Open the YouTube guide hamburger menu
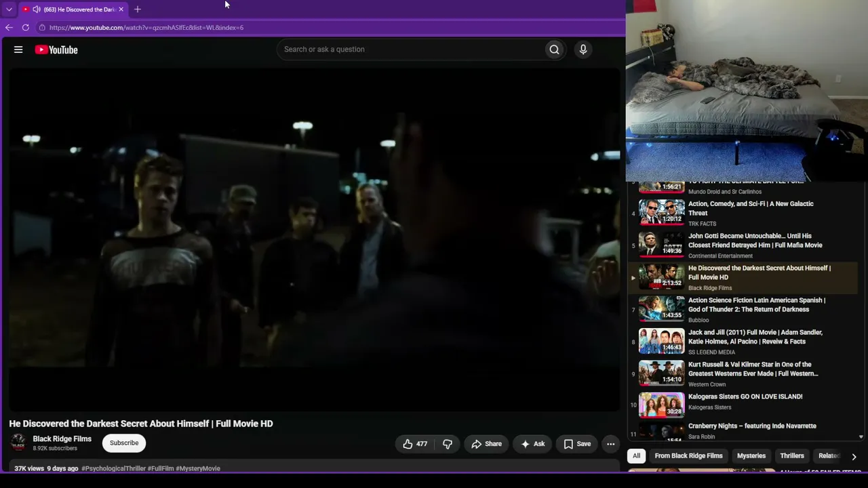Screen dimensions: 868x488 [x=18, y=49]
